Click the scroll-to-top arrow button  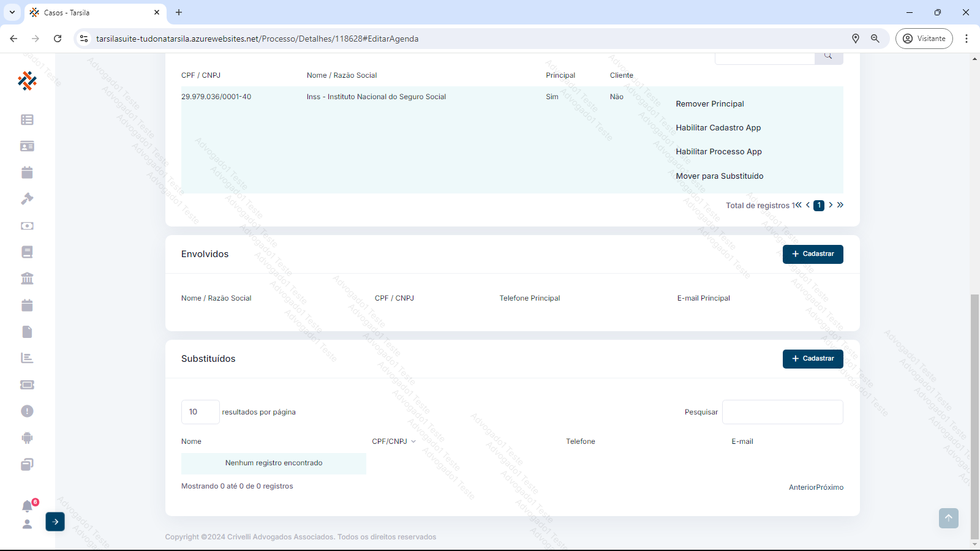948,518
